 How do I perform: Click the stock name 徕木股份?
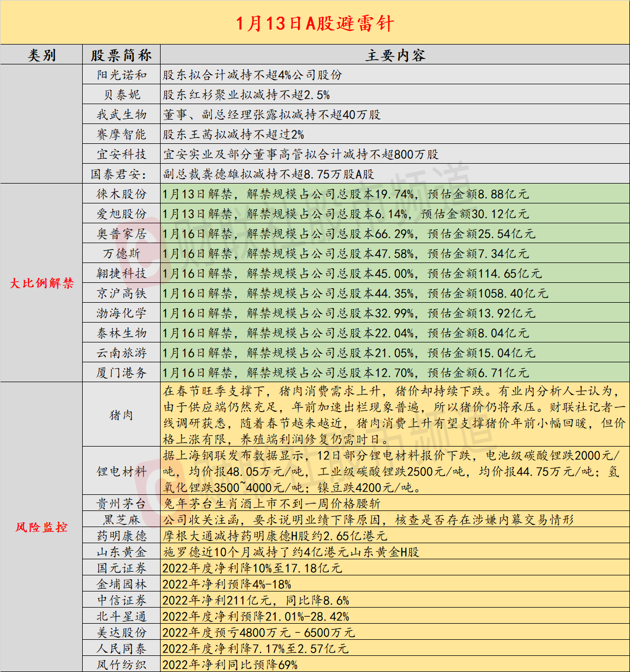(121, 194)
